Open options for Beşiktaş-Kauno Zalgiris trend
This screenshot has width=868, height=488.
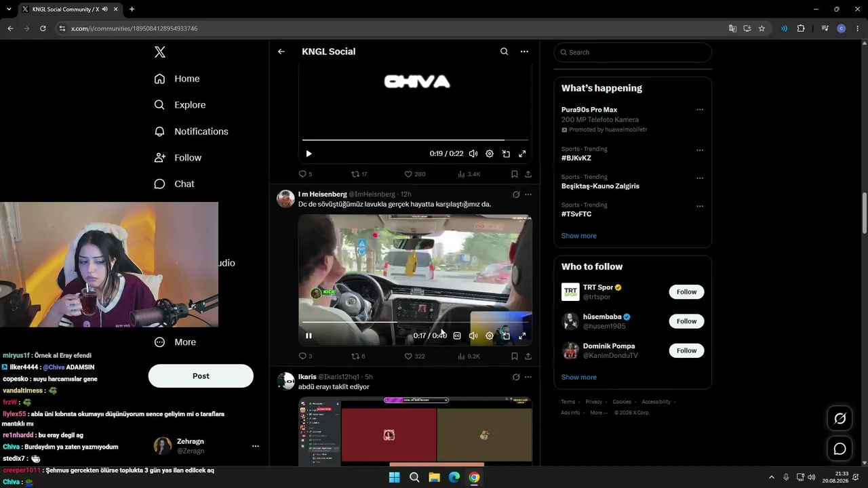click(700, 178)
